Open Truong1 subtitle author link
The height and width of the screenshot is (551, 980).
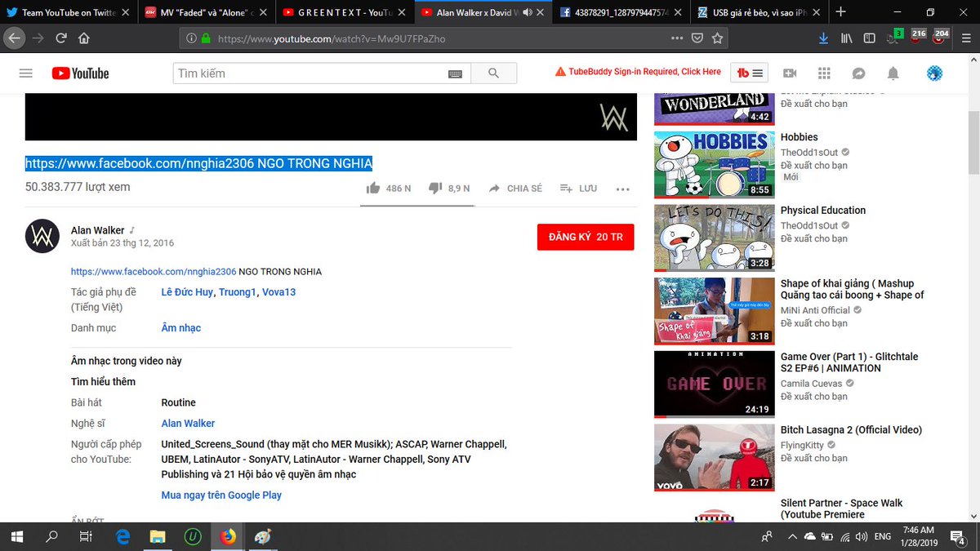(237, 291)
